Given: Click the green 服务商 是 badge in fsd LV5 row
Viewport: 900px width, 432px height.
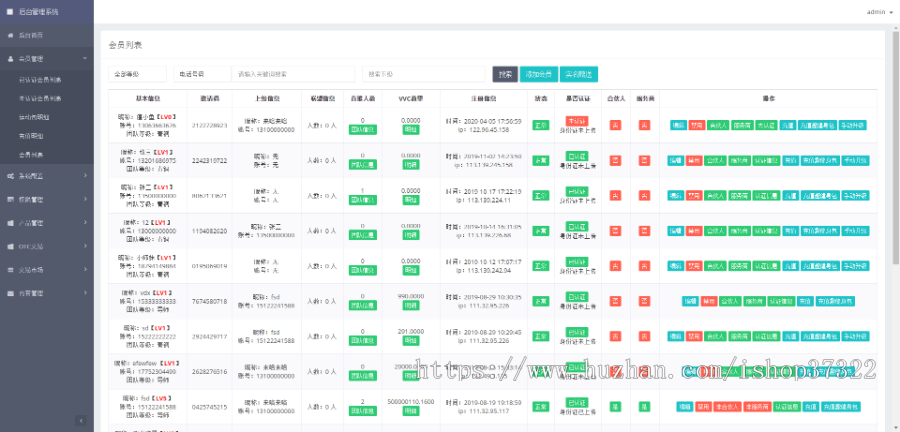Looking at the screenshot, I should (645, 406).
